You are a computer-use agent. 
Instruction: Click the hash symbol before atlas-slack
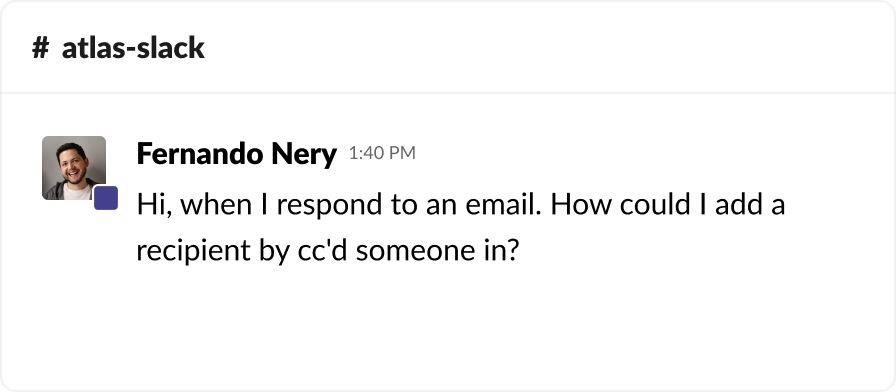click(40, 48)
